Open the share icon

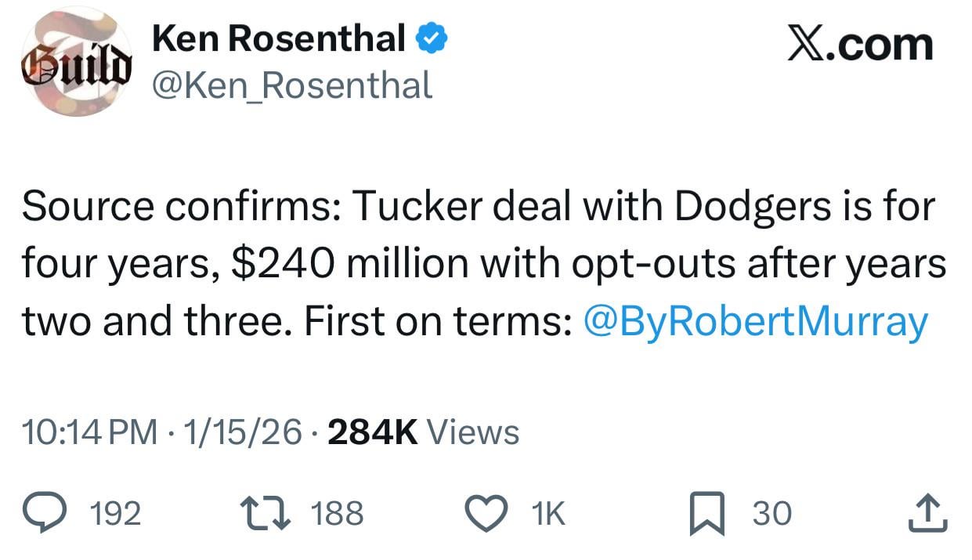[x=928, y=513]
